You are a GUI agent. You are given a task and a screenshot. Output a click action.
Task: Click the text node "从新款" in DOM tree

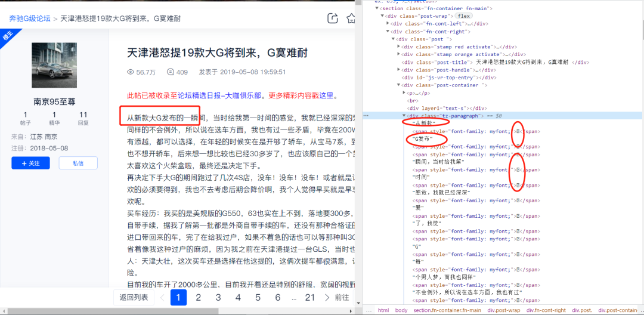(x=423, y=123)
